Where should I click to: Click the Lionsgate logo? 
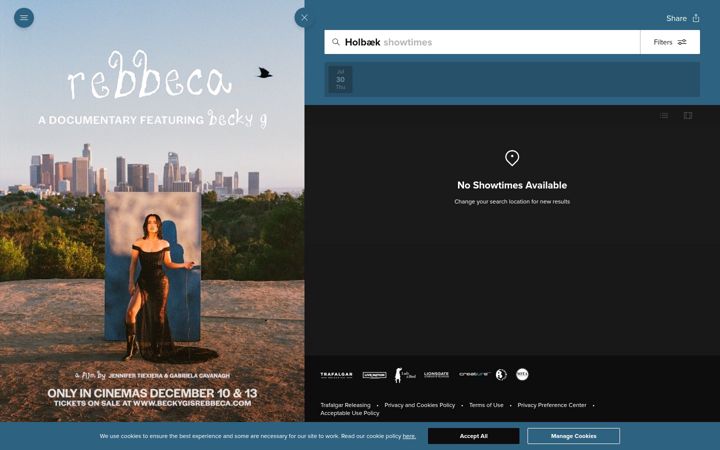coord(436,375)
